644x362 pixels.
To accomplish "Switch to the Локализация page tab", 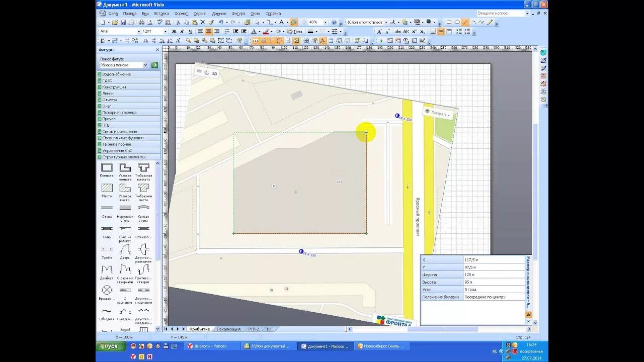I will 228,329.
